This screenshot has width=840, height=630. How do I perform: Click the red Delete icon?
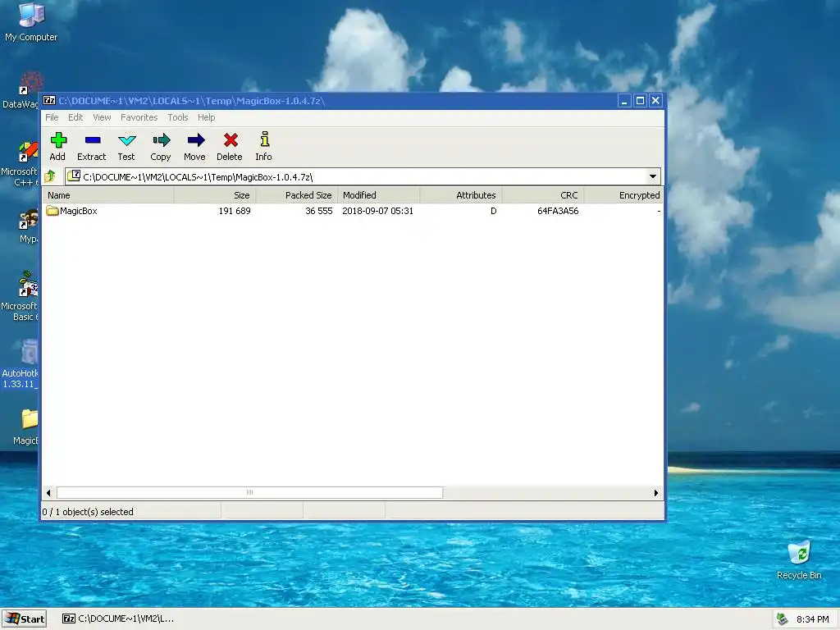tap(231, 140)
